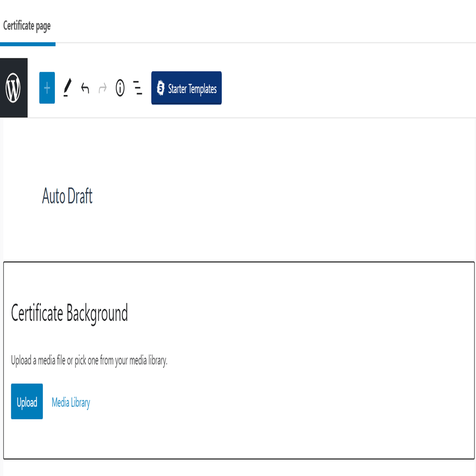
Task: Click the greyed-out redo arrow
Action: [103, 88]
